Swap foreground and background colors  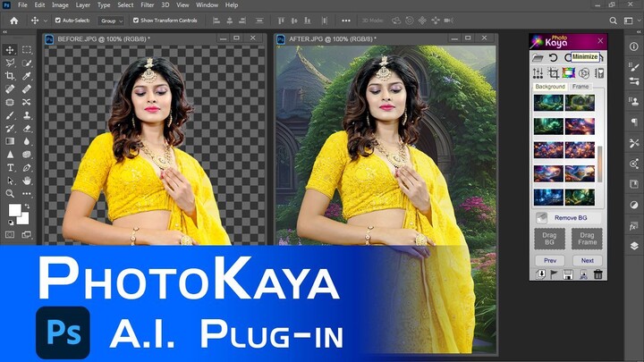click(27, 206)
